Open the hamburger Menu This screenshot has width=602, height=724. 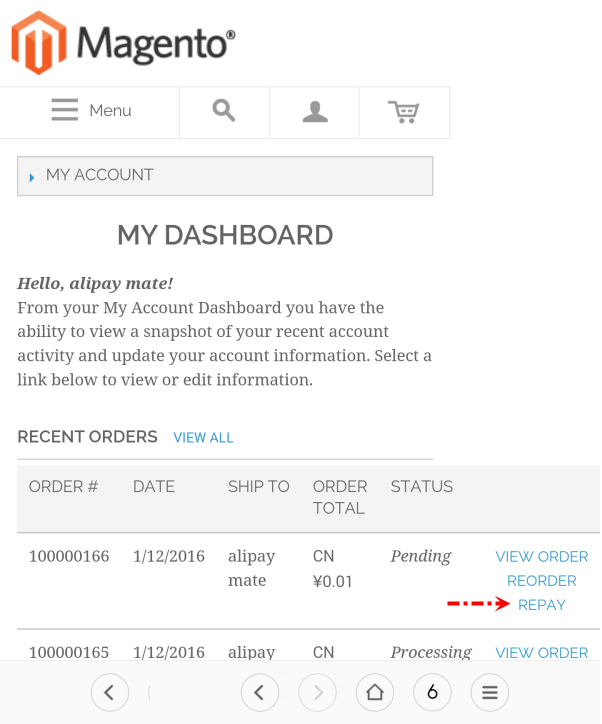coord(91,111)
